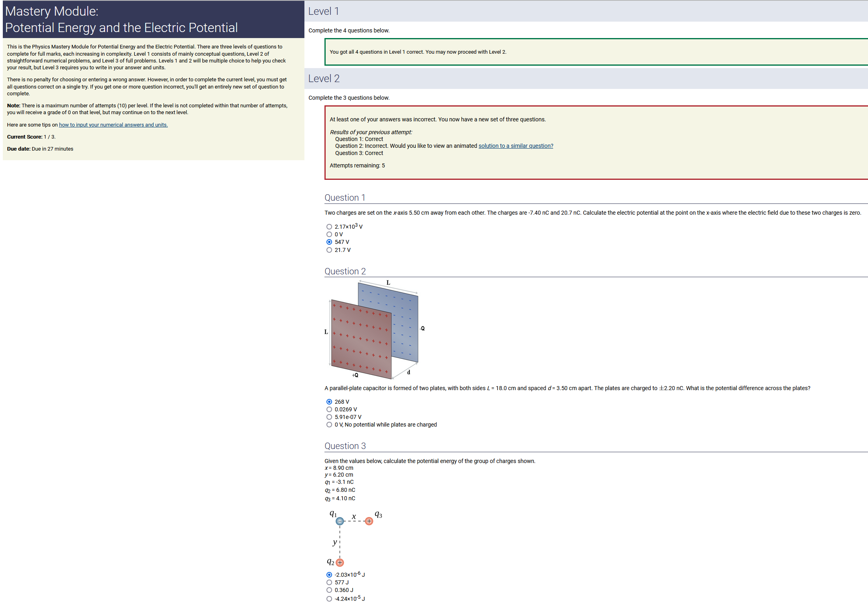Select the 268 V option in Question 2
The image size is (868, 604).
(x=329, y=402)
